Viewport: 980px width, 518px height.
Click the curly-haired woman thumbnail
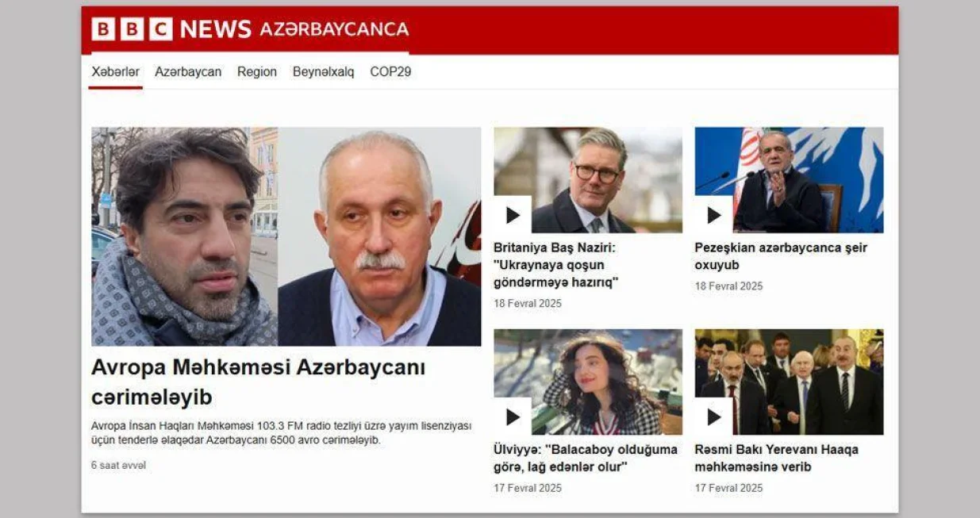pyautogui.click(x=588, y=382)
